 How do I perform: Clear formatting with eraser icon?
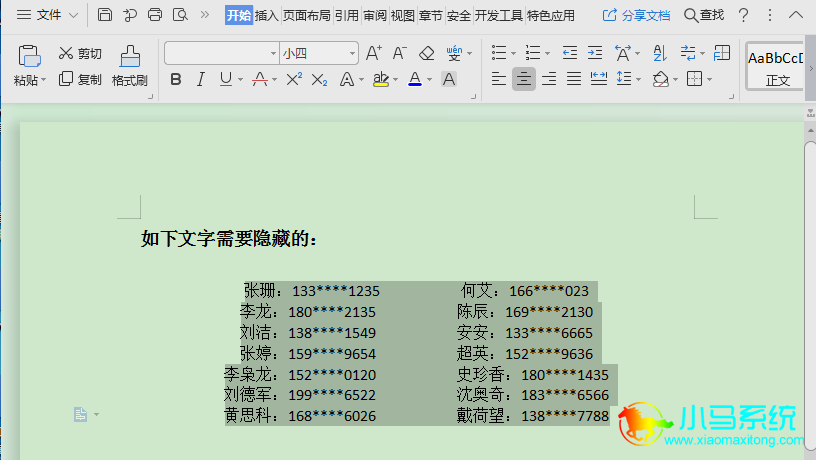pyautogui.click(x=427, y=53)
